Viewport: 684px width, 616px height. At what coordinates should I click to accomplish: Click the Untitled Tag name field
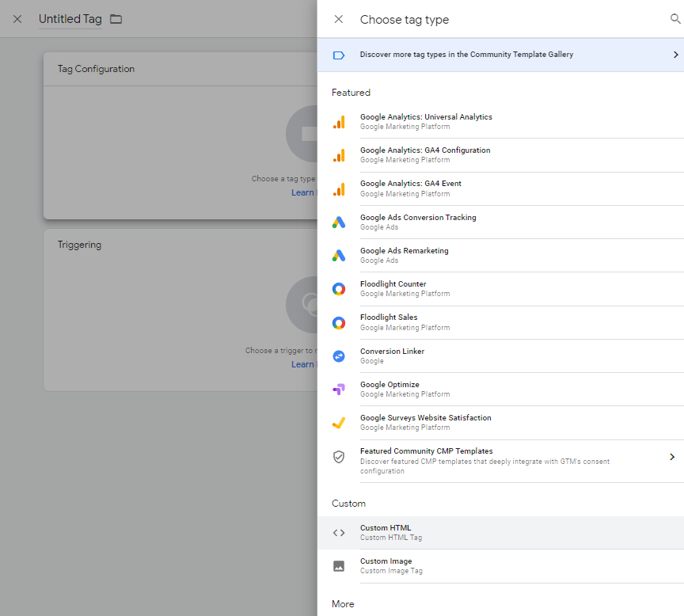[70, 19]
